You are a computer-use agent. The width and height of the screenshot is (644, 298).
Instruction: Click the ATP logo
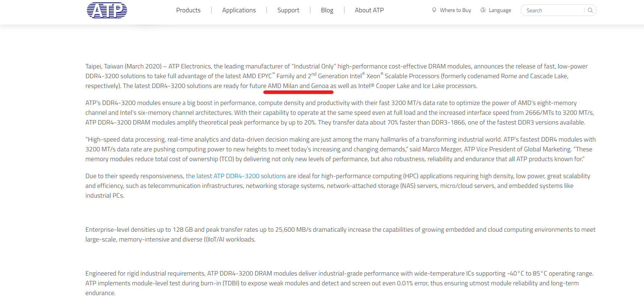[x=107, y=10]
